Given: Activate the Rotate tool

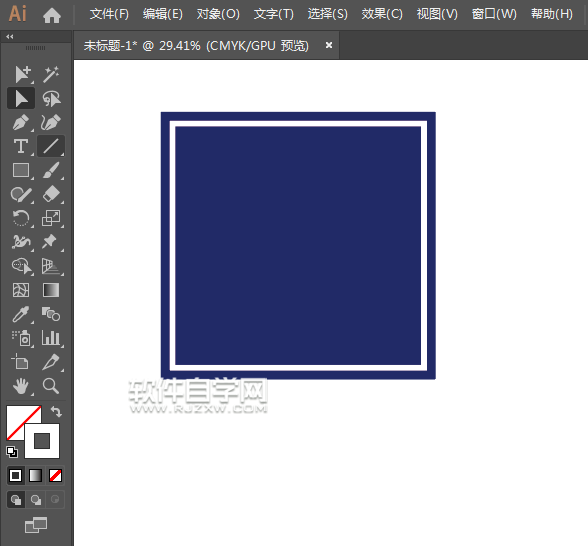Looking at the screenshot, I should coord(21,218).
